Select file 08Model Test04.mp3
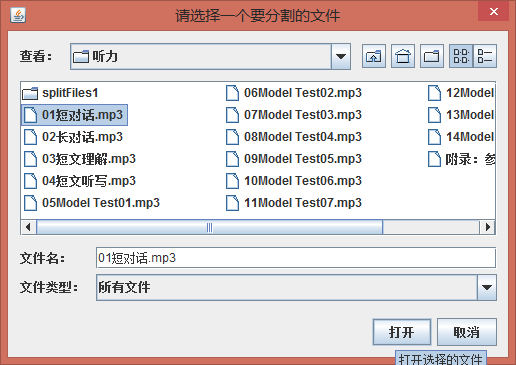 (x=294, y=137)
